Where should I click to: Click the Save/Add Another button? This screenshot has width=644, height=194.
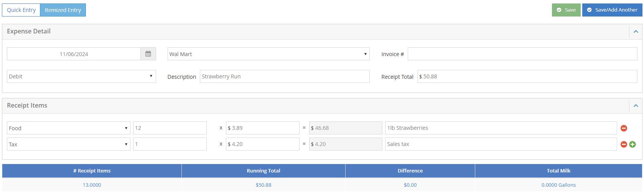(612, 10)
